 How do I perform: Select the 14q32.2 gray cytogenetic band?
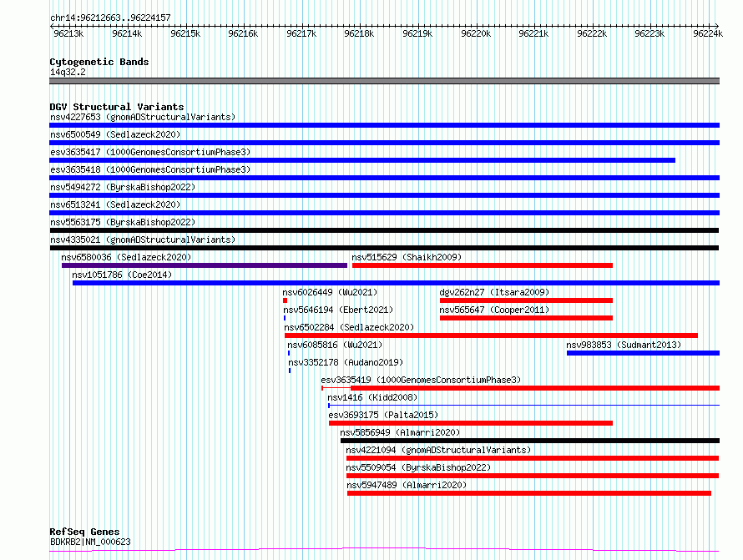[x=384, y=81]
